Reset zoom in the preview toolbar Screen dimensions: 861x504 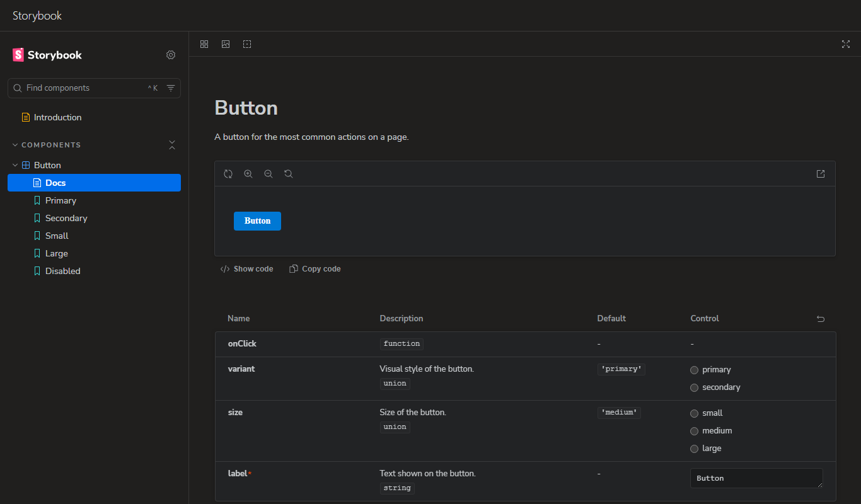(x=289, y=174)
